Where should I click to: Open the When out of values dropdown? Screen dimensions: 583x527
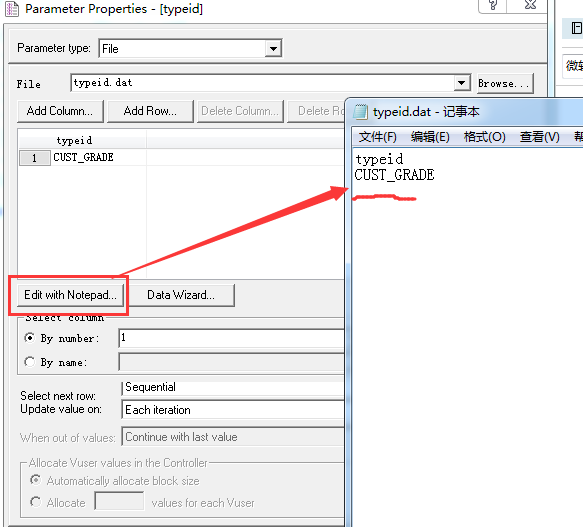tap(233, 437)
